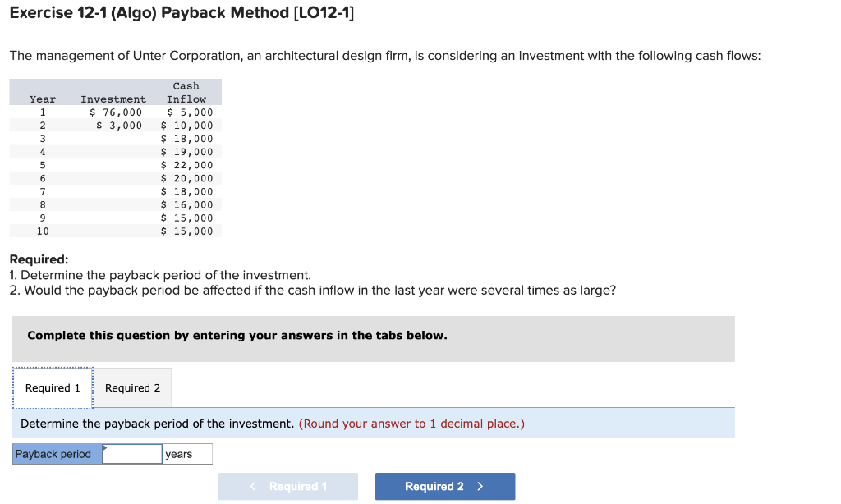Click the $22,000 inflow for Year 5
This screenshot has width=841, height=504.
(187, 164)
